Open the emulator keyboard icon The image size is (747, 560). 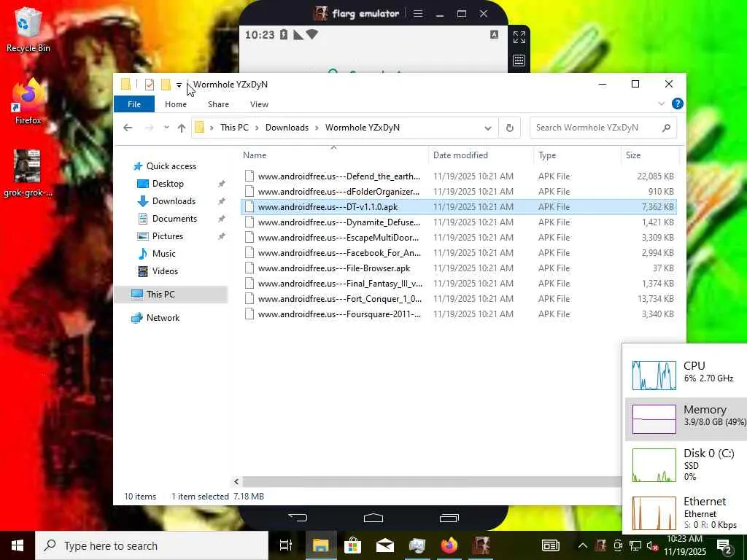pyautogui.click(x=519, y=61)
